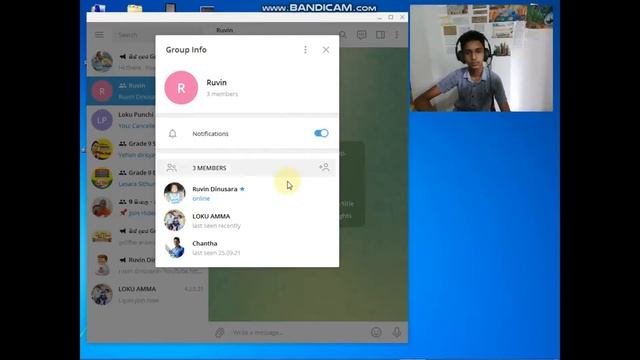Screen dimensions: 640x360
Task: Click LOKU AMMA's avatar in members
Action: point(175,220)
